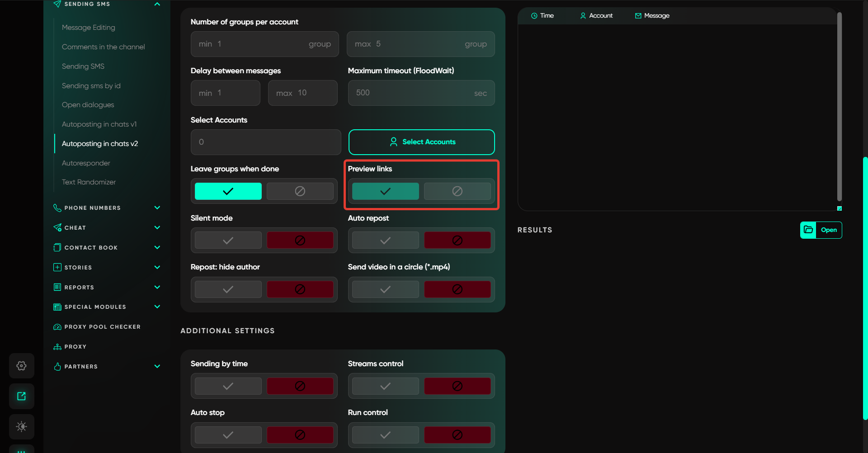Click the Proxy network icon
The height and width of the screenshot is (453, 868).
tap(57, 347)
